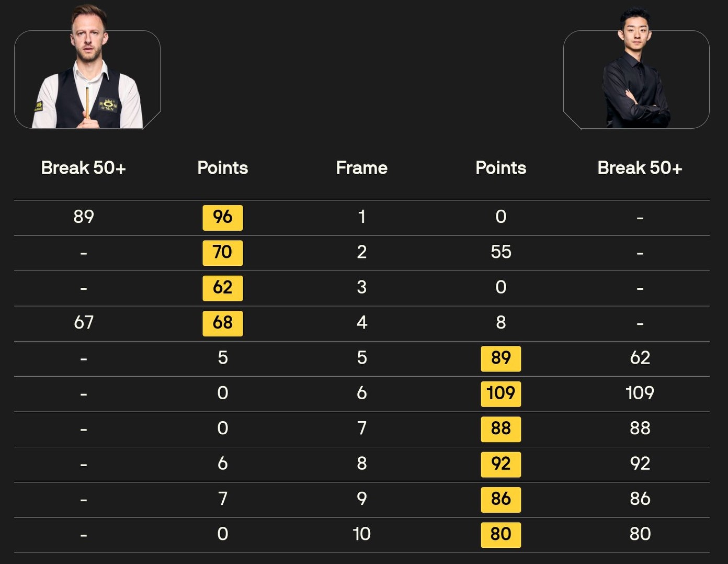The height and width of the screenshot is (564, 728).
Task: Select the highlighted 109 points badge
Action: [x=500, y=393]
